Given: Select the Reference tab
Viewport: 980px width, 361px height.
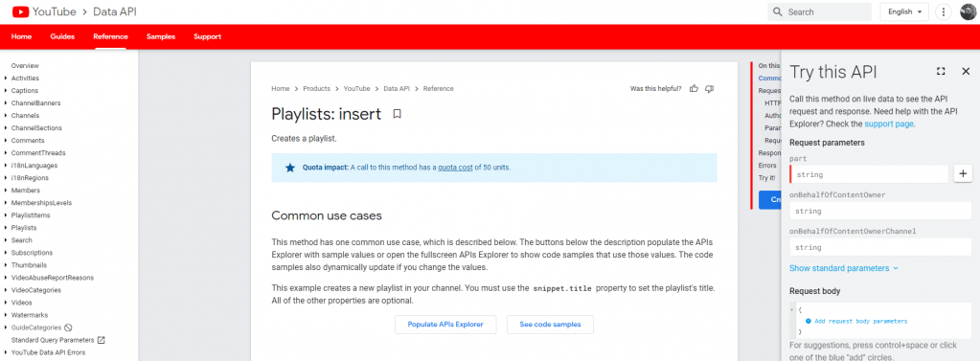Looking at the screenshot, I should [110, 36].
